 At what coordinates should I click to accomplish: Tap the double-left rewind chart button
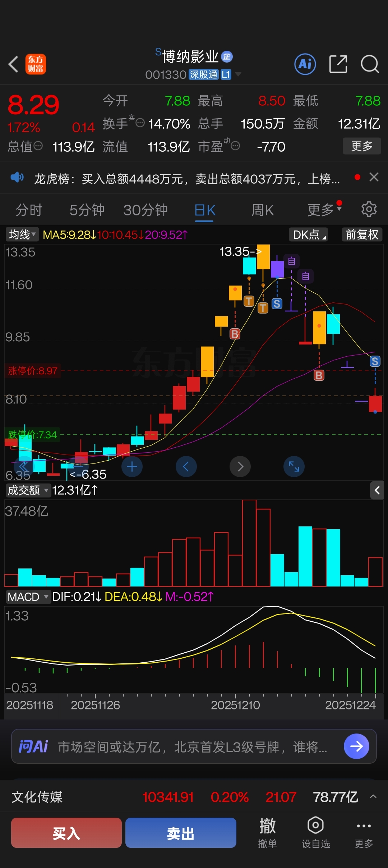pyautogui.click(x=24, y=467)
